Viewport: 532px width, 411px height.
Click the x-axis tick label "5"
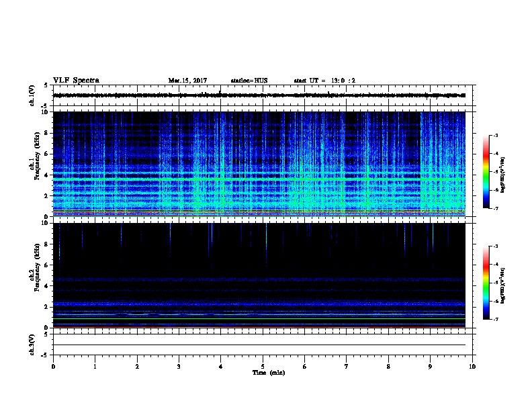coord(263,366)
